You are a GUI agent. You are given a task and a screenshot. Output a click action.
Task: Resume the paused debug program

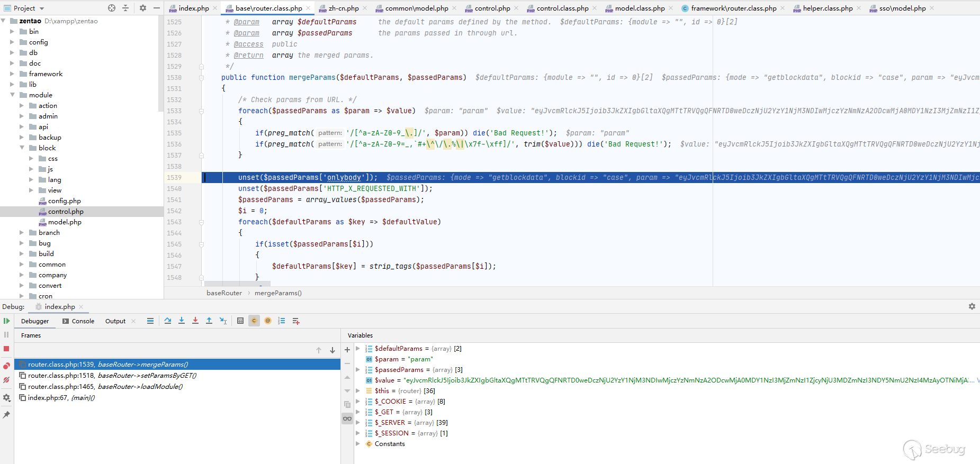click(x=6, y=321)
